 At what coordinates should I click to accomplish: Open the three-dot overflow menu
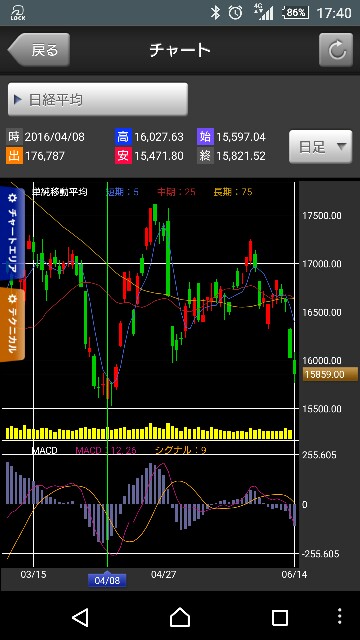[340, 617]
